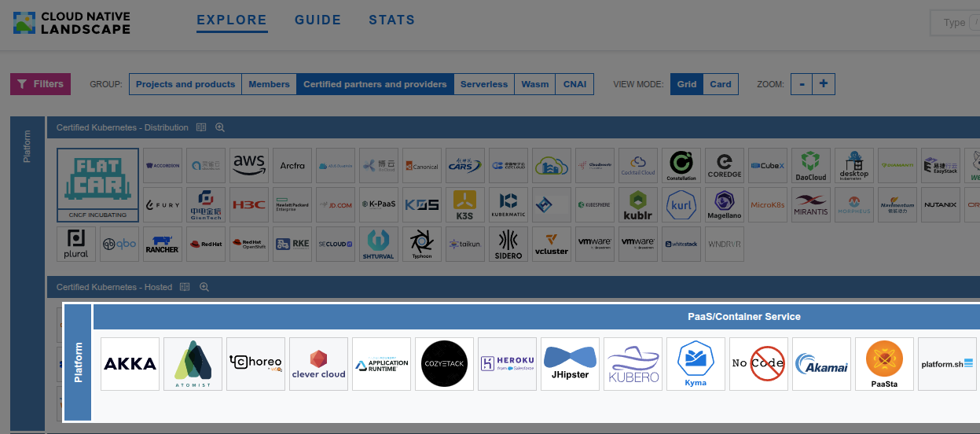
Task: Open the DaoCloud logo card
Action: [811, 166]
